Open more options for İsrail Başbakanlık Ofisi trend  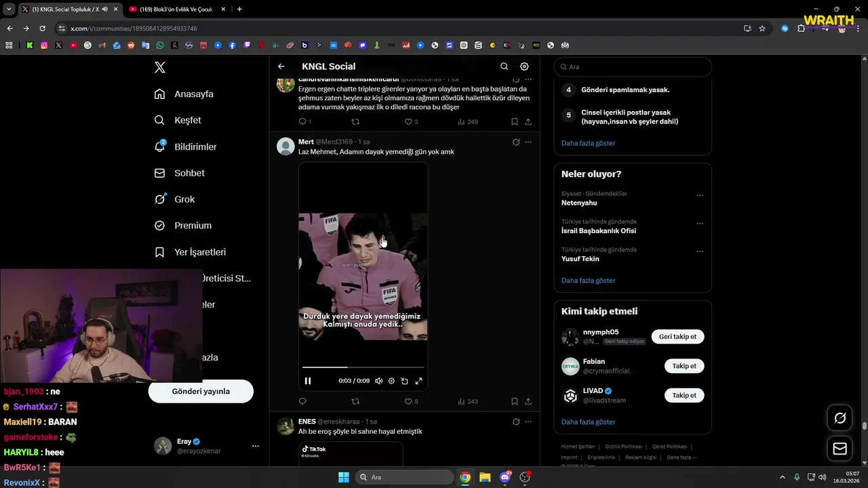(x=700, y=223)
